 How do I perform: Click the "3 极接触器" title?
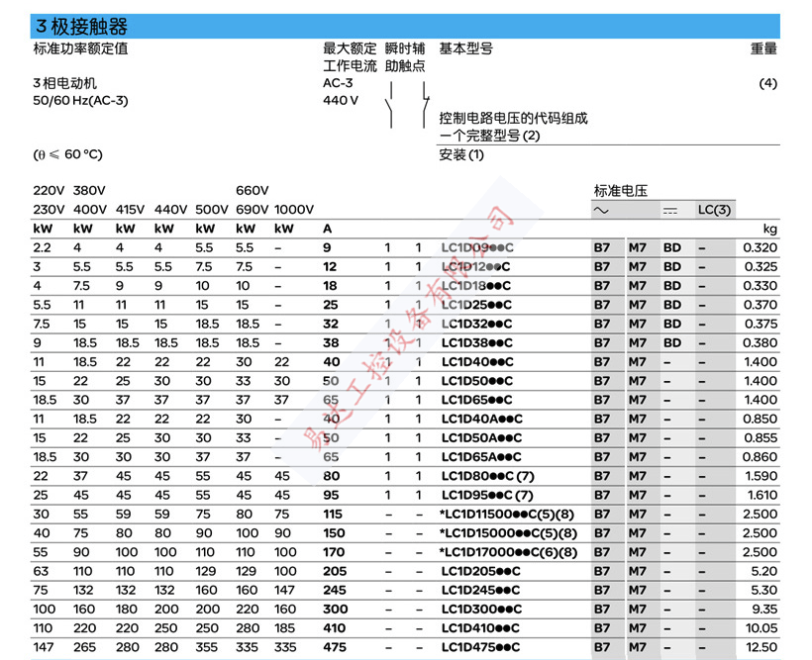coord(81,27)
